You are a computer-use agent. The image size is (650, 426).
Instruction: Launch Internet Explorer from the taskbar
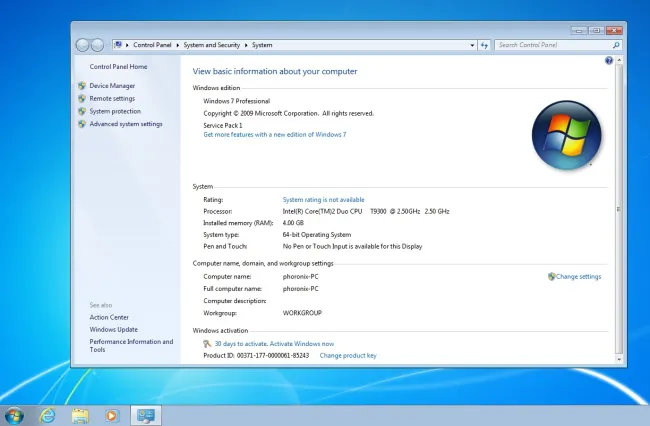(47, 415)
